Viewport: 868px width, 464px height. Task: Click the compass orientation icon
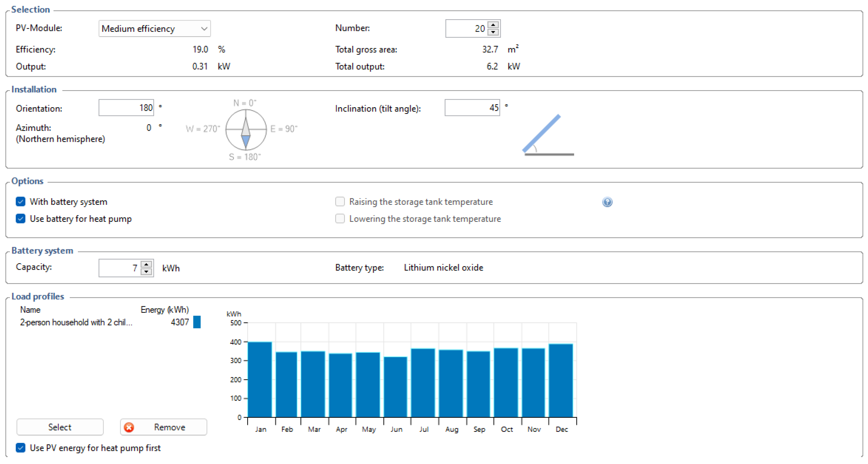[246, 129]
